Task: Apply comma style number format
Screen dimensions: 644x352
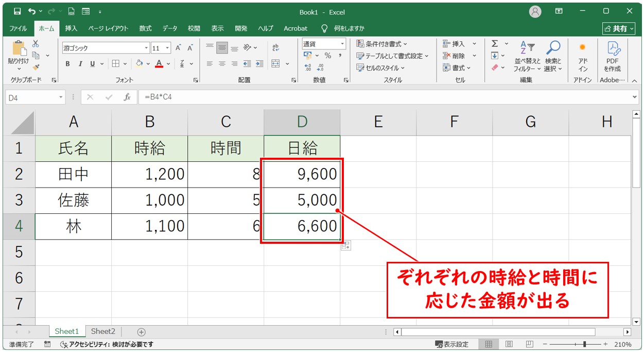Action: [x=340, y=56]
